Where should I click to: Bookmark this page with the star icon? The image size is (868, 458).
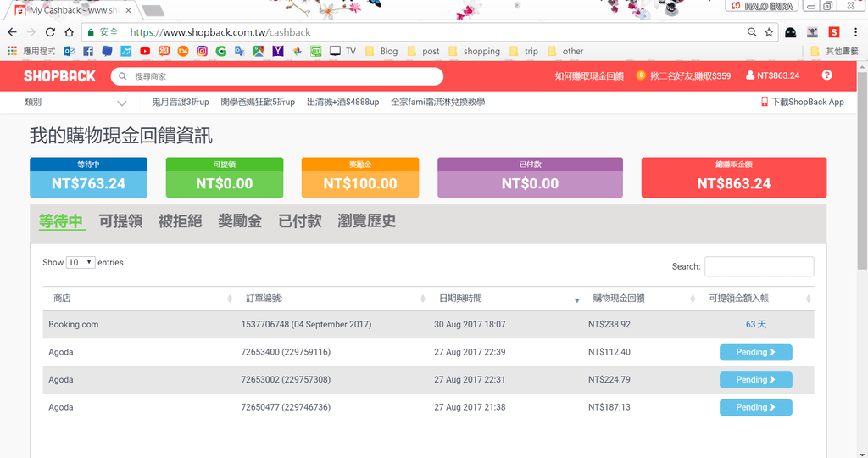coord(769,32)
